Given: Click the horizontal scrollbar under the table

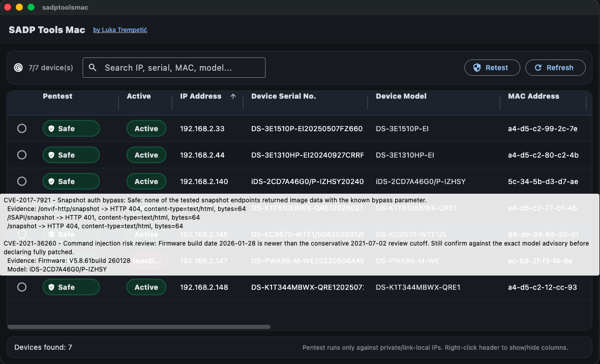Looking at the screenshot, I should [x=139, y=327].
